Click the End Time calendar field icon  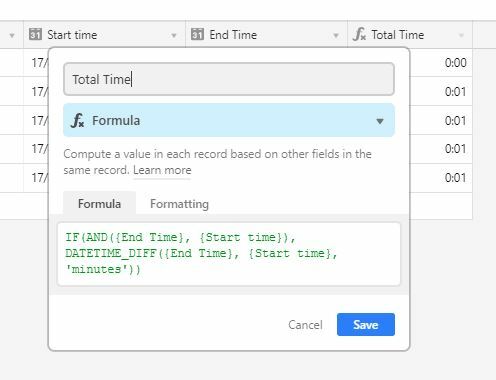point(197,34)
